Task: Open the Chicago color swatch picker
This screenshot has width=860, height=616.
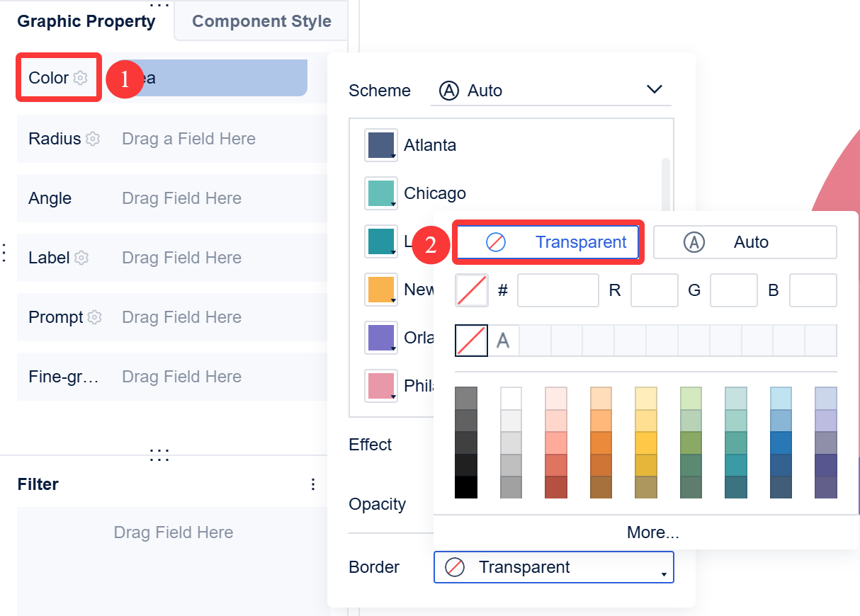Action: (381, 193)
